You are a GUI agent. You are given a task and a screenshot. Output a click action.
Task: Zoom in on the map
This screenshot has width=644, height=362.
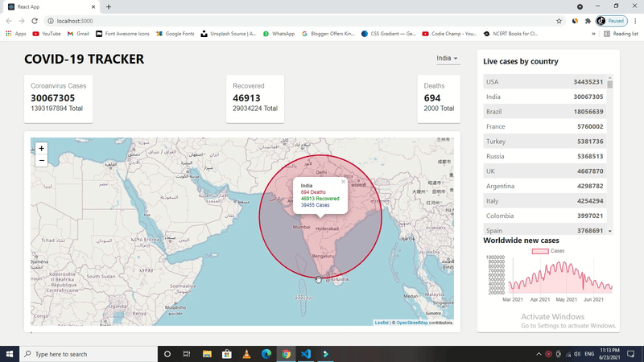point(41,148)
